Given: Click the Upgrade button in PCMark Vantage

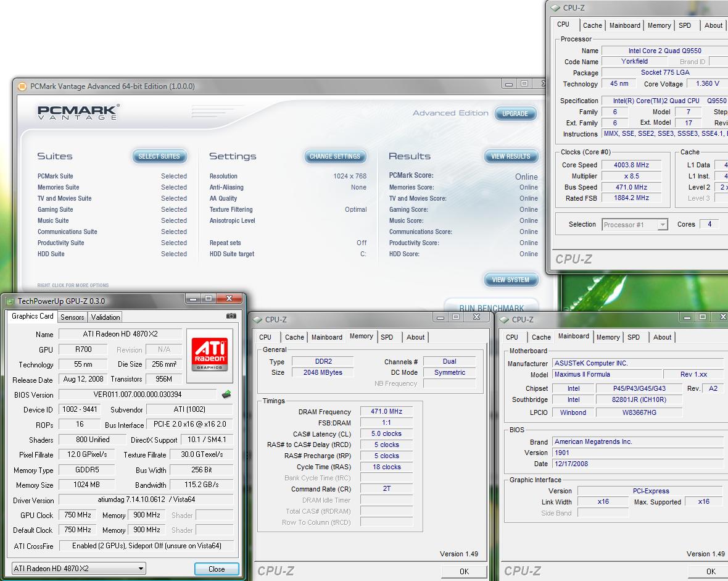Looking at the screenshot, I should [515, 114].
